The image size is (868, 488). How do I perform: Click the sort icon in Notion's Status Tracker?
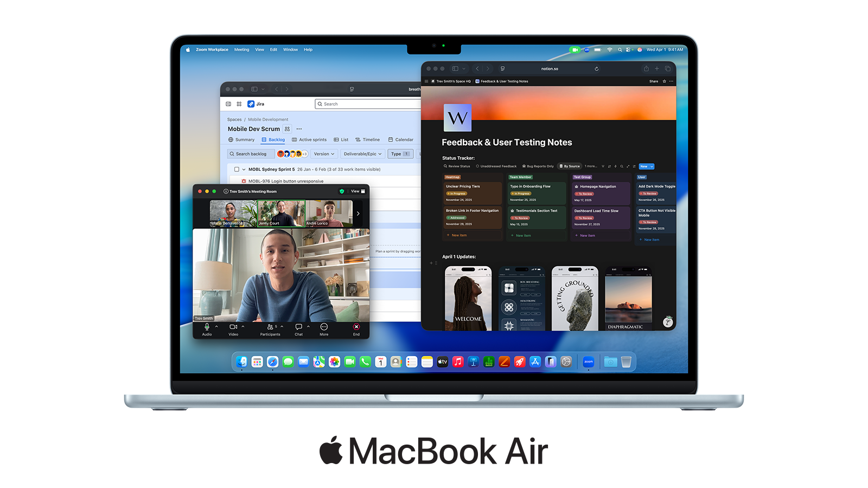point(610,166)
